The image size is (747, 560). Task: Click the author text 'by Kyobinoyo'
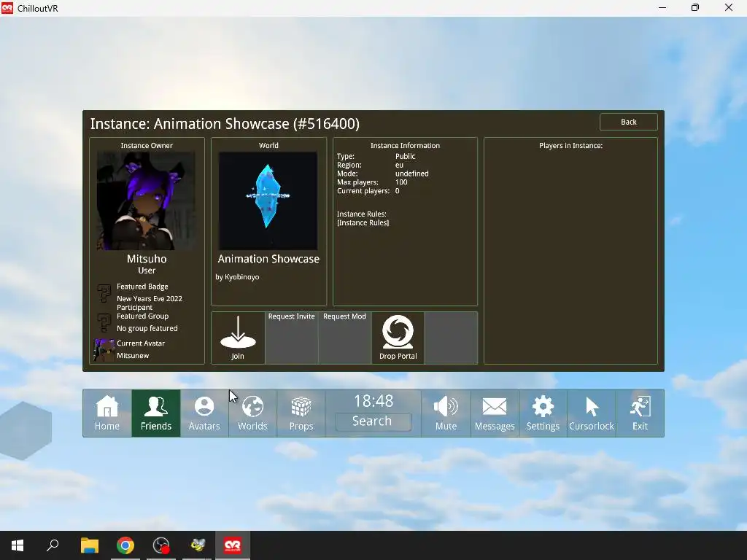tap(237, 277)
